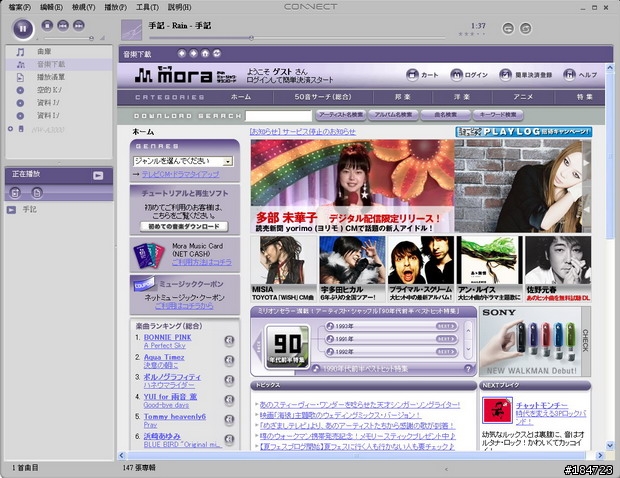Open the 編輯(E) menu
This screenshot has height=478, width=620.
click(51, 7)
